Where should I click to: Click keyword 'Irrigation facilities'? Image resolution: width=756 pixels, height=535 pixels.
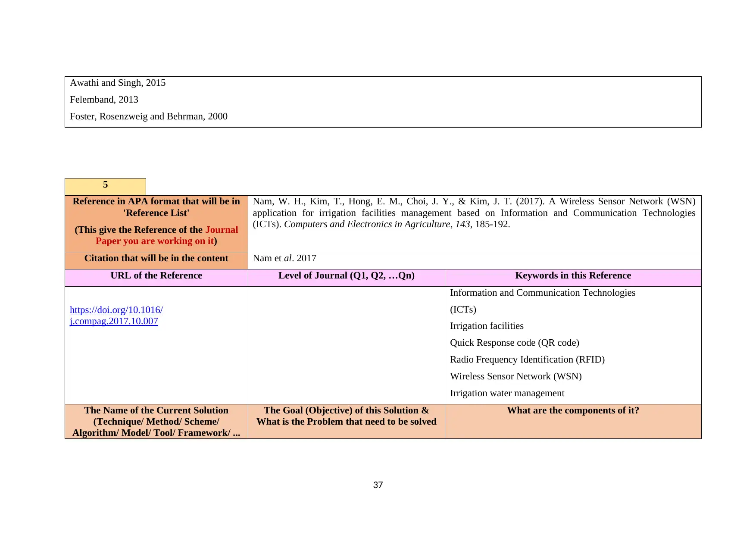[487, 326]
